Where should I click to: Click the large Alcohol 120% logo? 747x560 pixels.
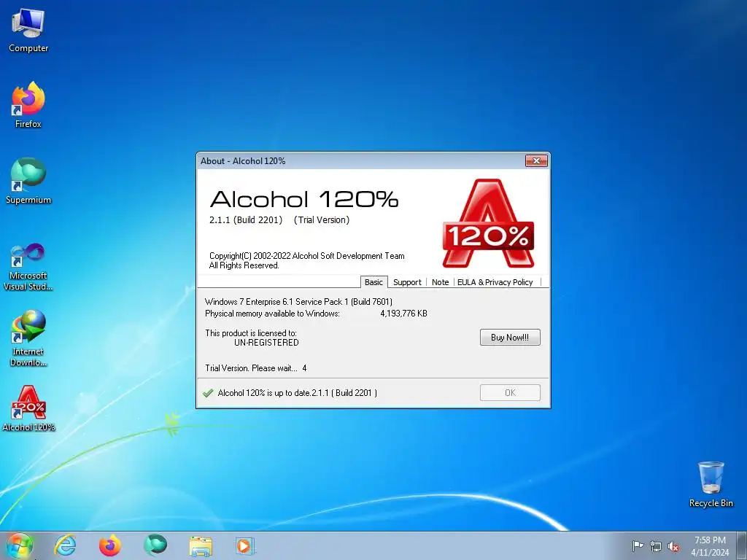tap(488, 223)
